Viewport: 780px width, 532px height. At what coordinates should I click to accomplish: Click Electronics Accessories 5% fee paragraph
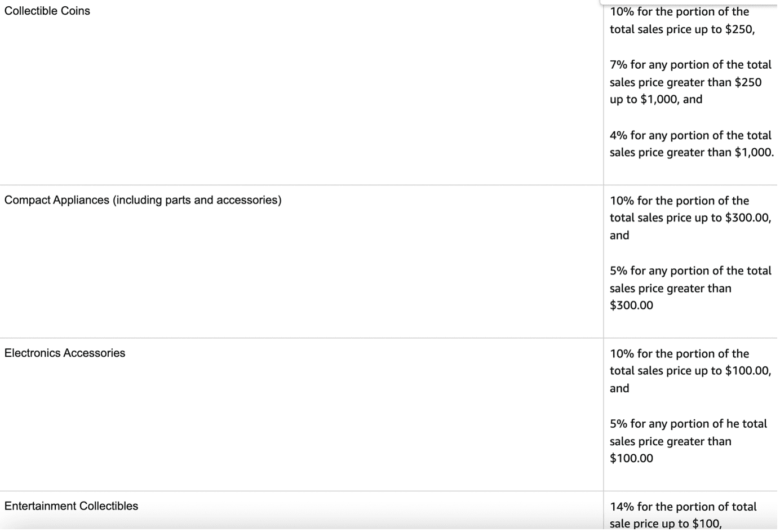pyautogui.click(x=688, y=441)
